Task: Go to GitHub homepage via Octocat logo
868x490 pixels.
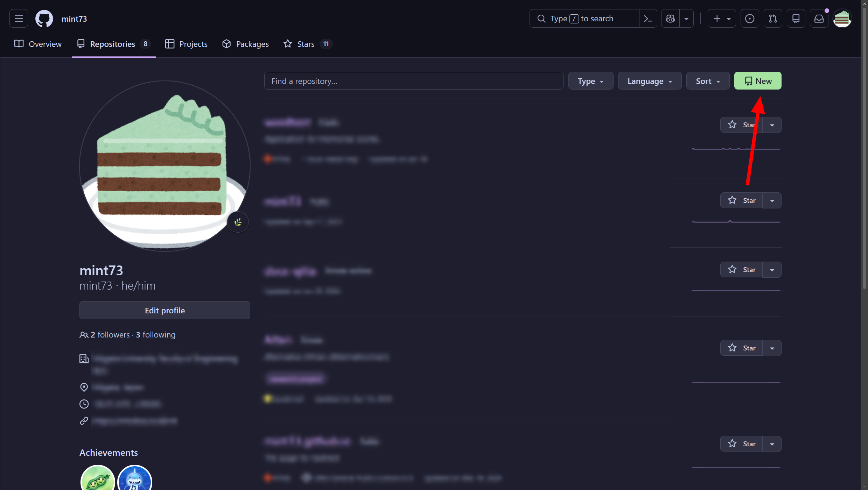Action: click(x=44, y=19)
